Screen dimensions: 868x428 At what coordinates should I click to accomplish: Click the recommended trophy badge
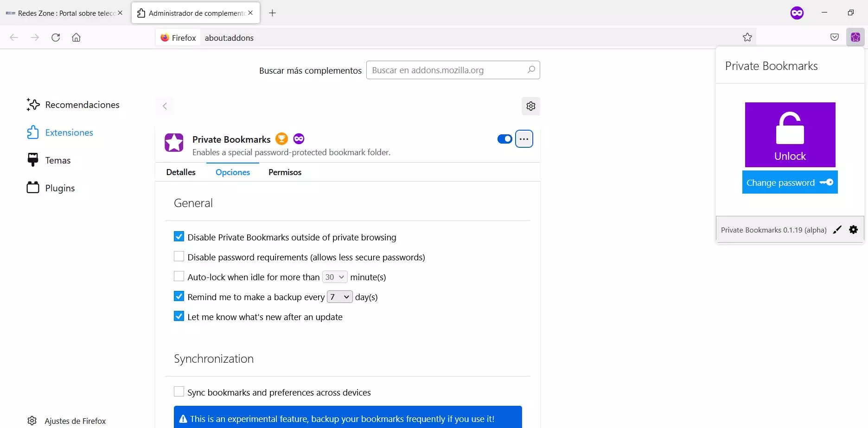(x=281, y=138)
